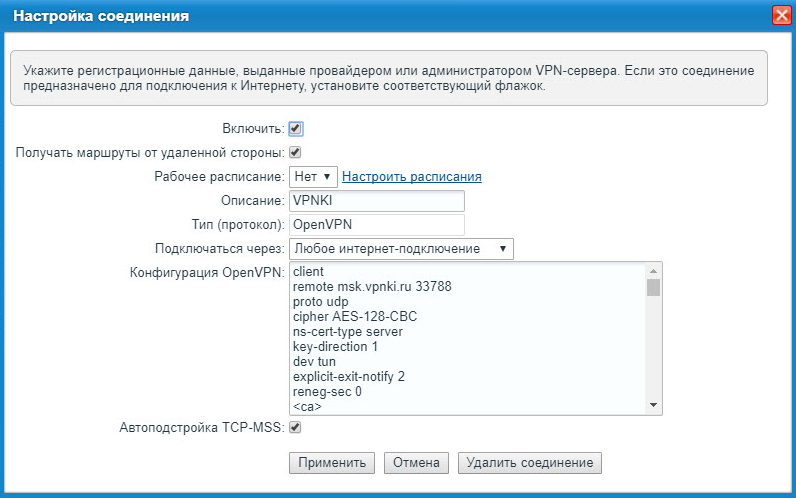The height and width of the screenshot is (498, 796).
Task: Click the config scrollbar up arrow
Action: click(654, 271)
